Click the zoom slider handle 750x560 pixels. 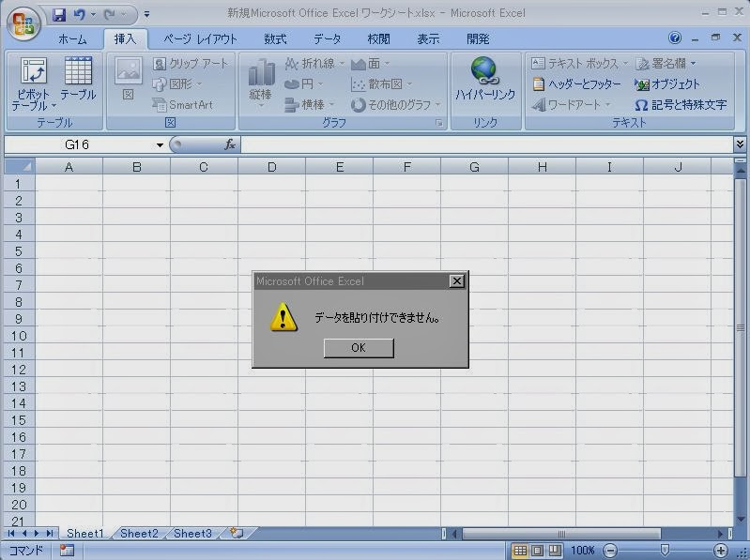pyautogui.click(x=665, y=551)
